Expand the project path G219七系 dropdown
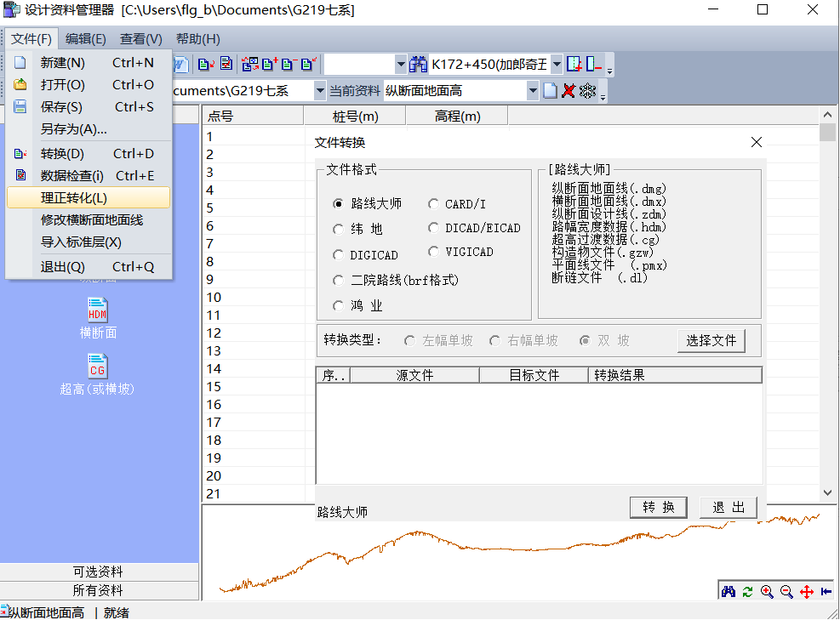 (320, 90)
